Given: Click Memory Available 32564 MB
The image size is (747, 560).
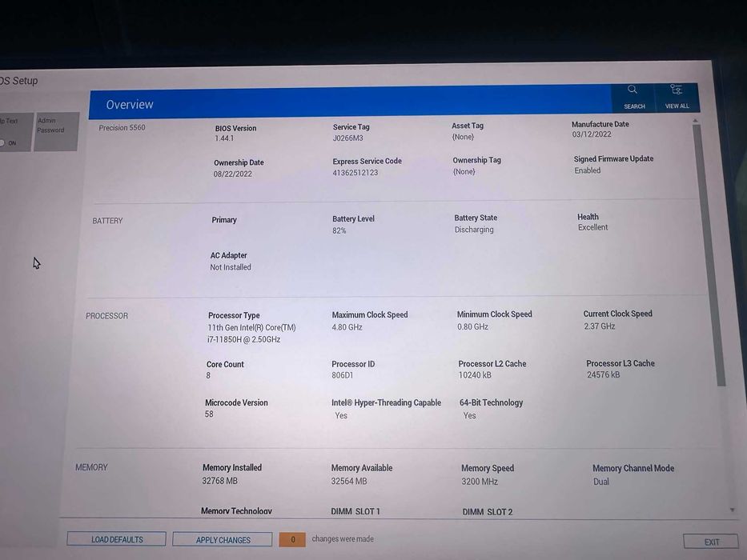Looking at the screenshot, I should [x=349, y=482].
